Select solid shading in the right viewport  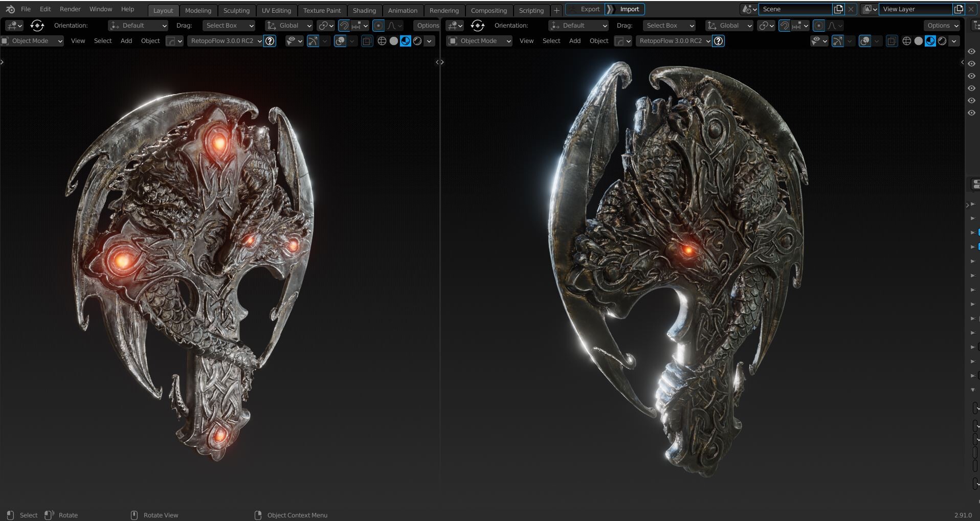pos(918,41)
